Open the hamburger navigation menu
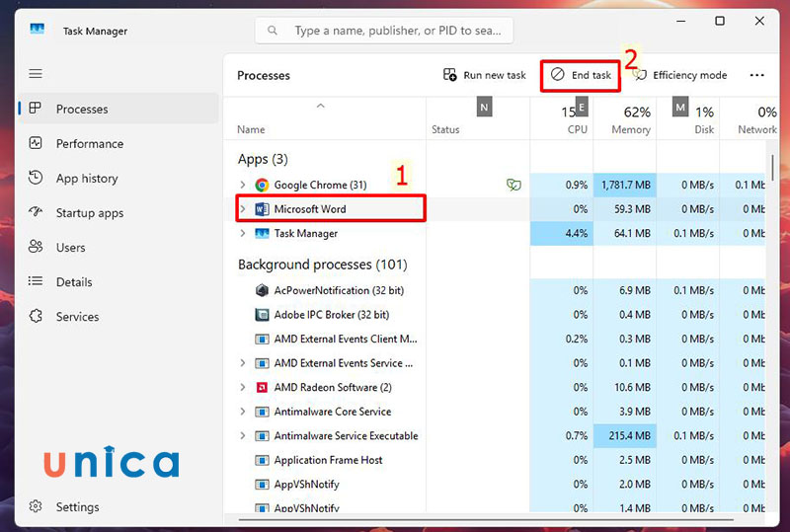The image size is (790, 532). coord(36,74)
